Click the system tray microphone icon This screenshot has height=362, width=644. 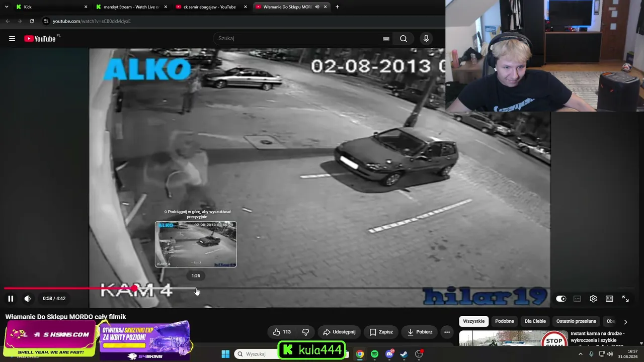(x=591, y=354)
